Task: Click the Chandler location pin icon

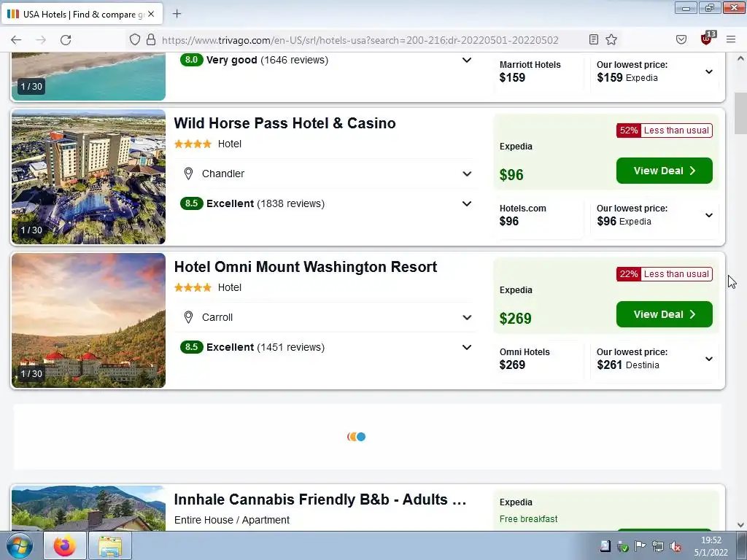Action: 188,174
